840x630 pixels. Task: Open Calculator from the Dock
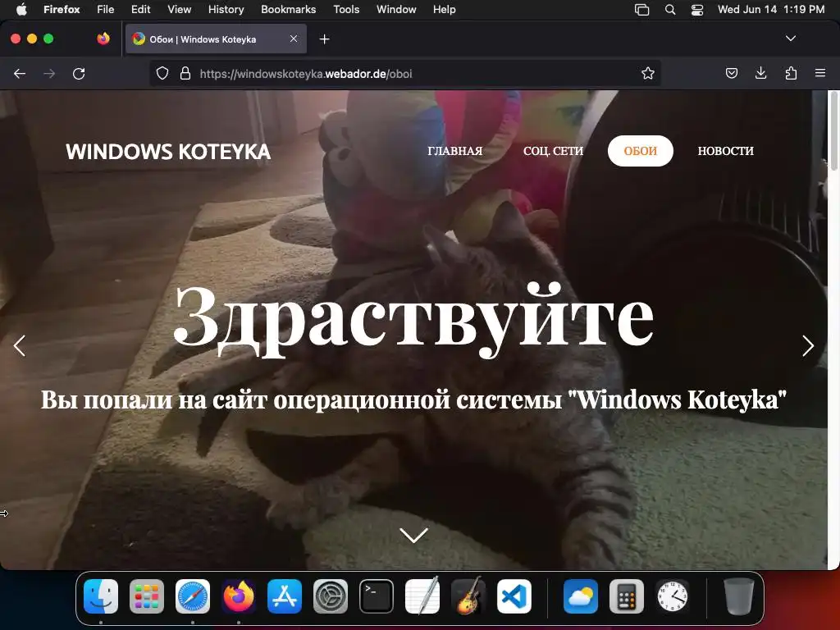(627, 596)
